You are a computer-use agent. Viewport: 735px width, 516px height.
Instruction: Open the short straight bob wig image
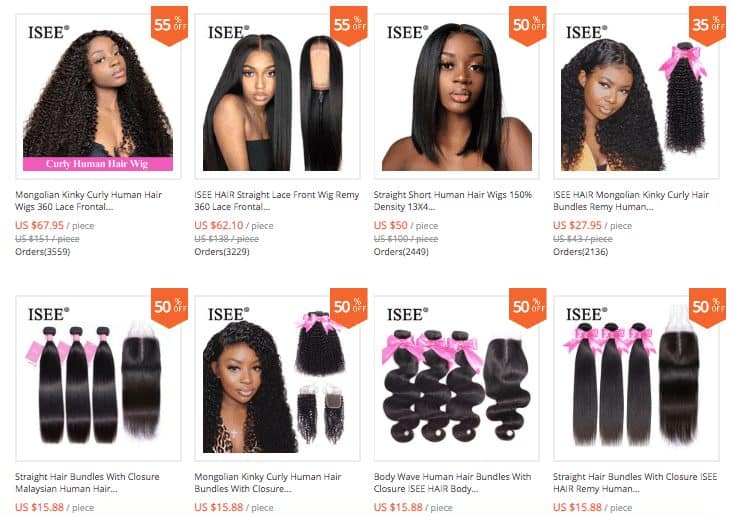pos(457,97)
